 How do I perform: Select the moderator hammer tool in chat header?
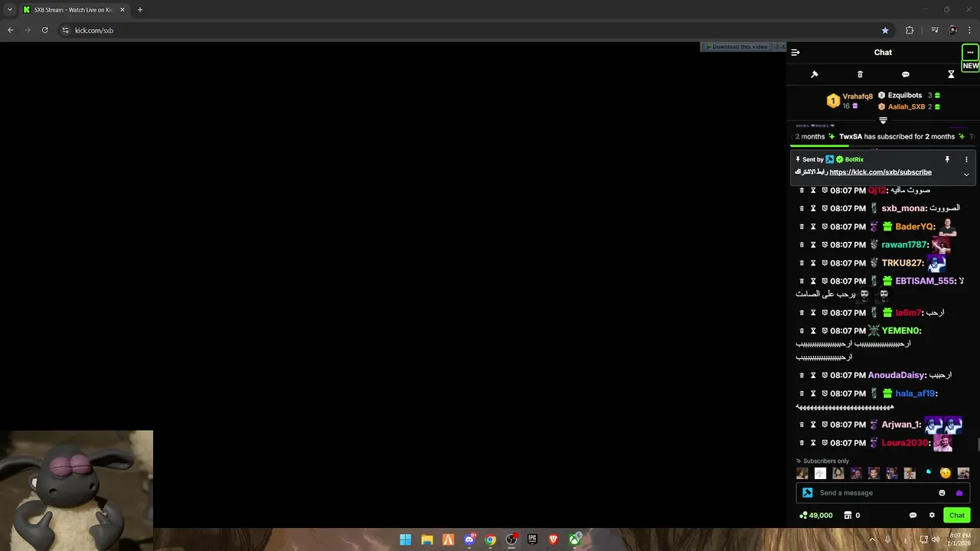coord(815,74)
